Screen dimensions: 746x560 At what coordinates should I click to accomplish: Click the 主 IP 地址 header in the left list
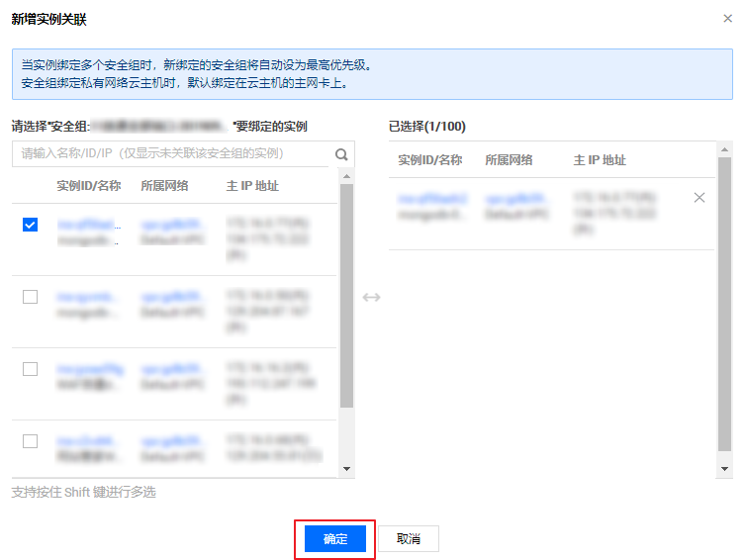pos(252,186)
